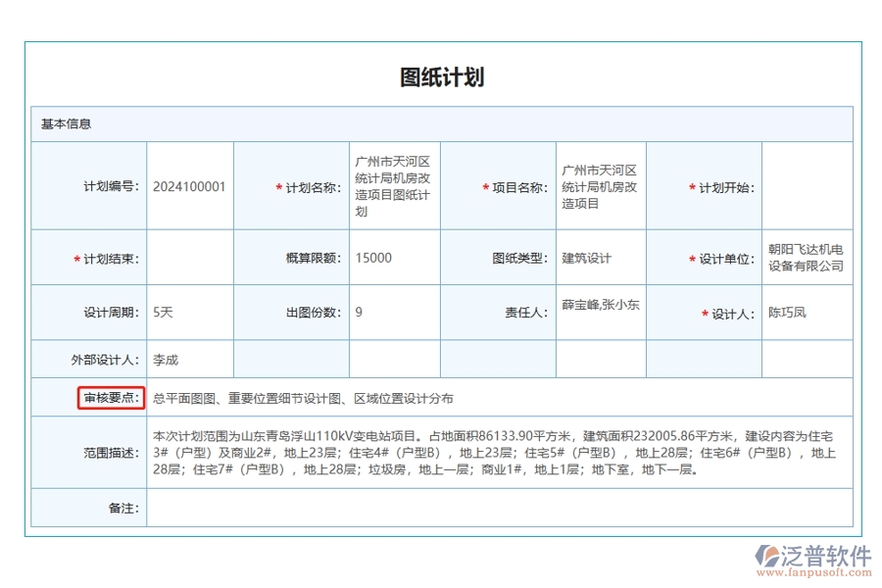Click the 设计单位 field showing 朝阳飞达机电设备有限公司
Screen dimensions: 882x588
804,258
